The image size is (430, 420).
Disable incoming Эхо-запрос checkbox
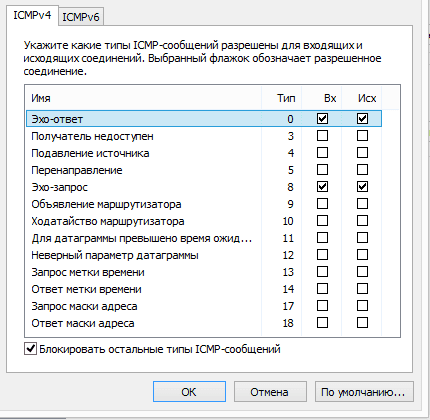[x=322, y=187]
